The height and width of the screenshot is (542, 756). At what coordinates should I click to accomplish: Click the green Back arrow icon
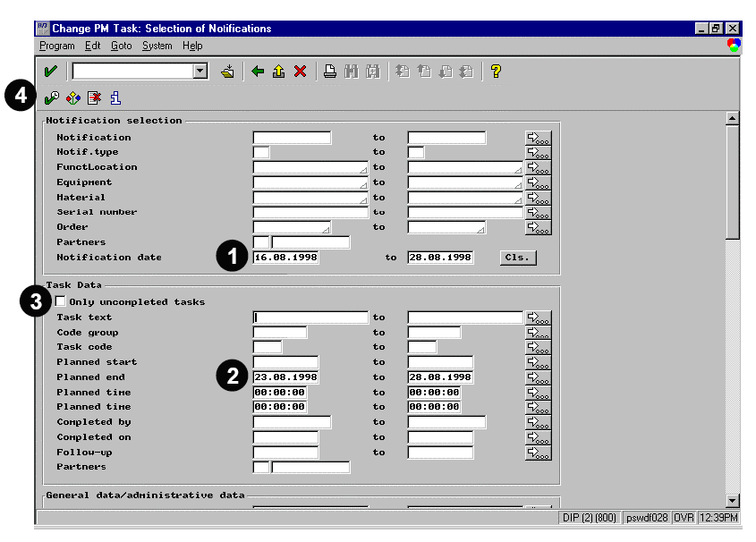[258, 72]
